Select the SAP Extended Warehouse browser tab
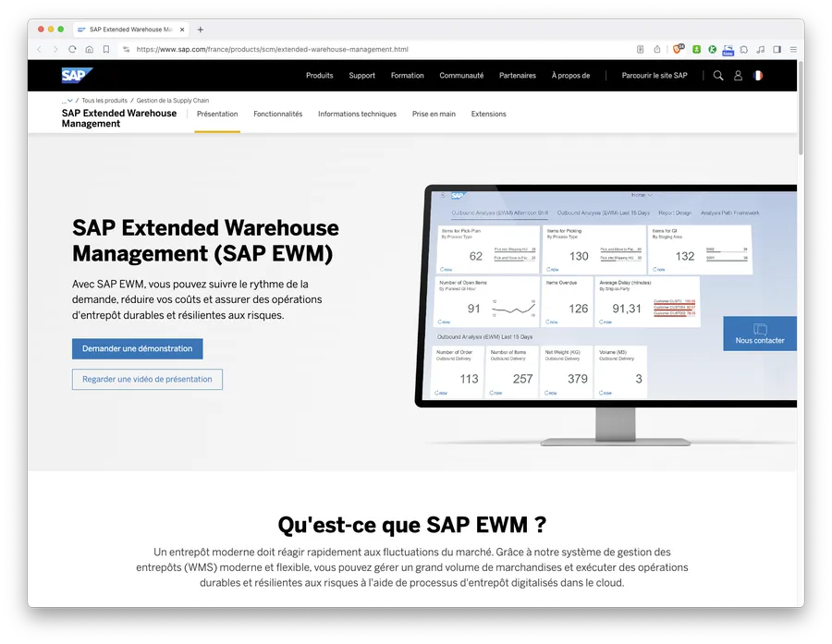832x644 pixels. click(131, 30)
